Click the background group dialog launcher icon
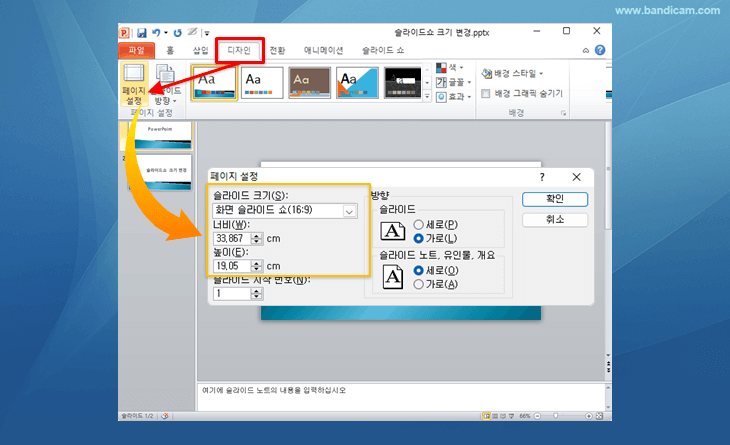 (x=563, y=113)
